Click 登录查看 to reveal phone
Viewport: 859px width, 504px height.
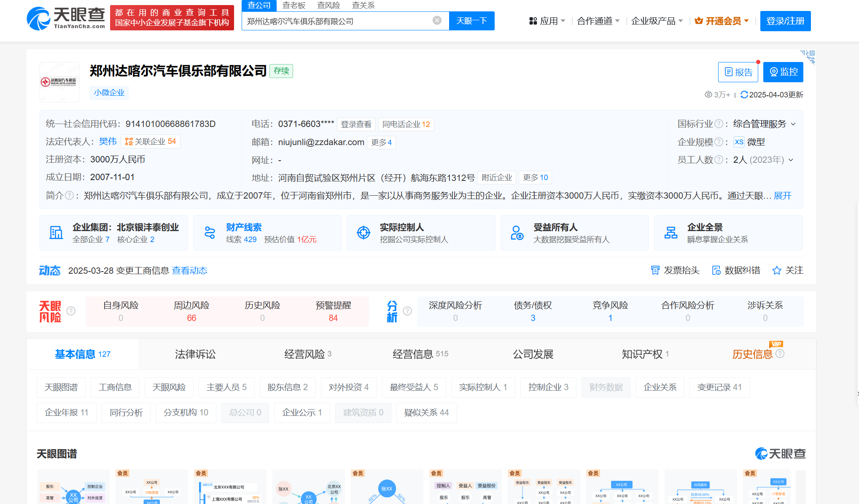[x=356, y=124]
